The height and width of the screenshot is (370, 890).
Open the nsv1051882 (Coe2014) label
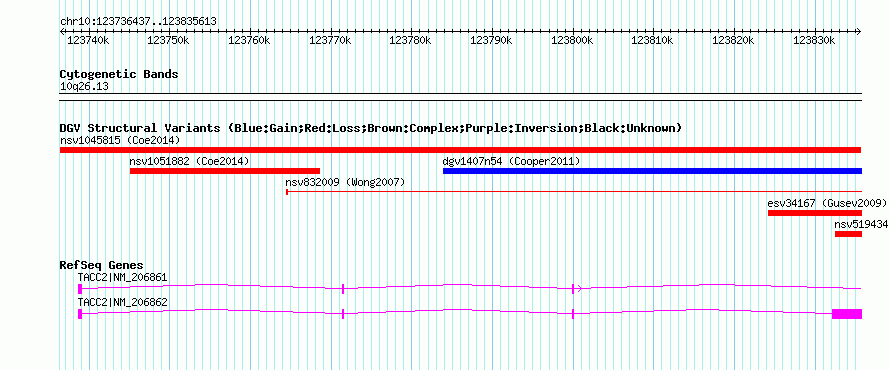190,161
